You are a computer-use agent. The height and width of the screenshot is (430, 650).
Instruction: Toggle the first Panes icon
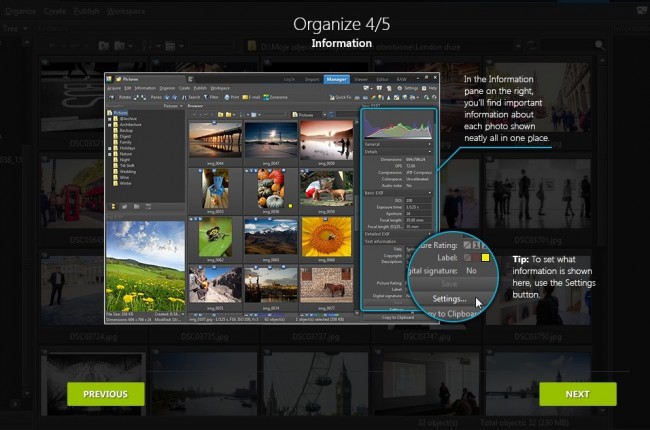click(x=167, y=97)
